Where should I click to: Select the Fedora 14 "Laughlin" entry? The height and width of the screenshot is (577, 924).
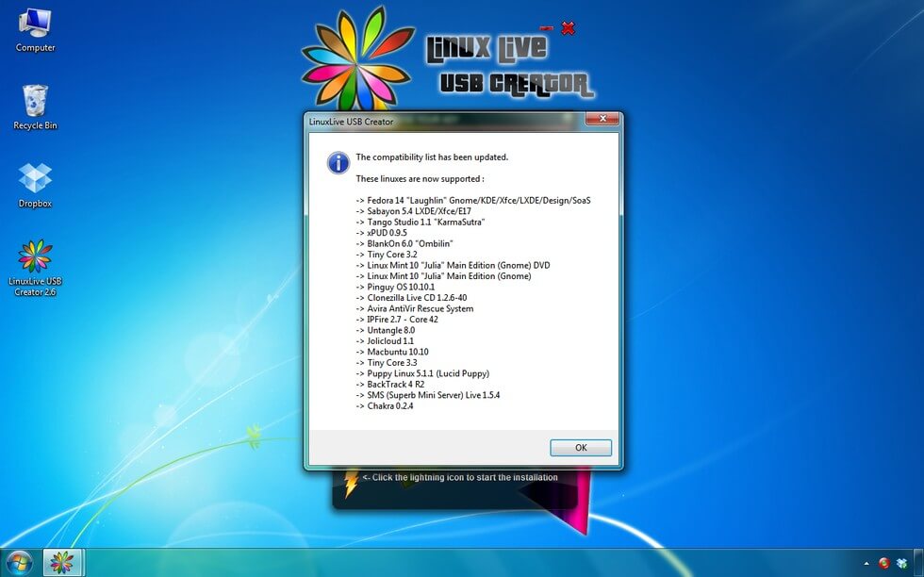click(473, 201)
